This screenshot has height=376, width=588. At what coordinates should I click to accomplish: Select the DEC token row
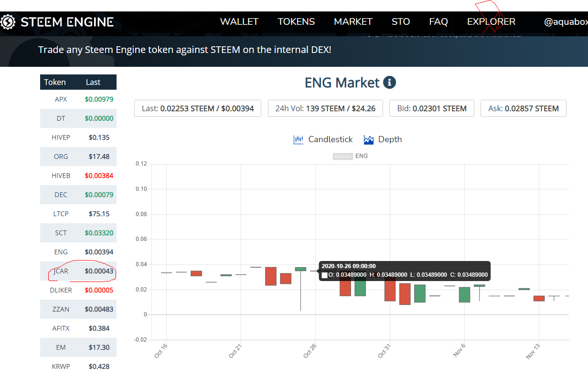78,195
